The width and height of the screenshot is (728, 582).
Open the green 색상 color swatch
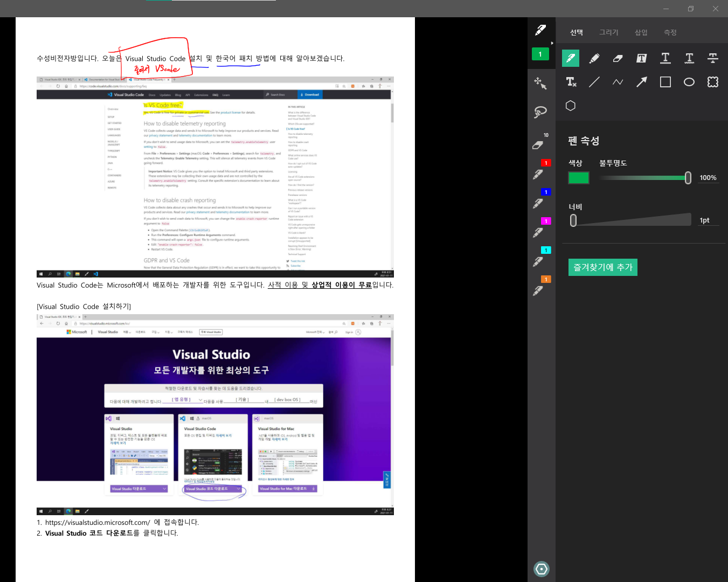click(579, 178)
